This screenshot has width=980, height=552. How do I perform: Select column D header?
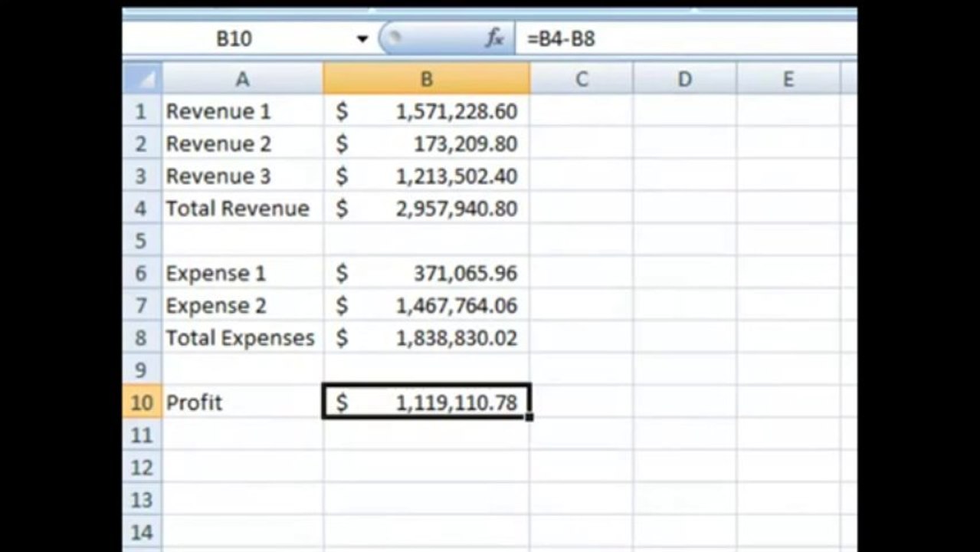684,79
